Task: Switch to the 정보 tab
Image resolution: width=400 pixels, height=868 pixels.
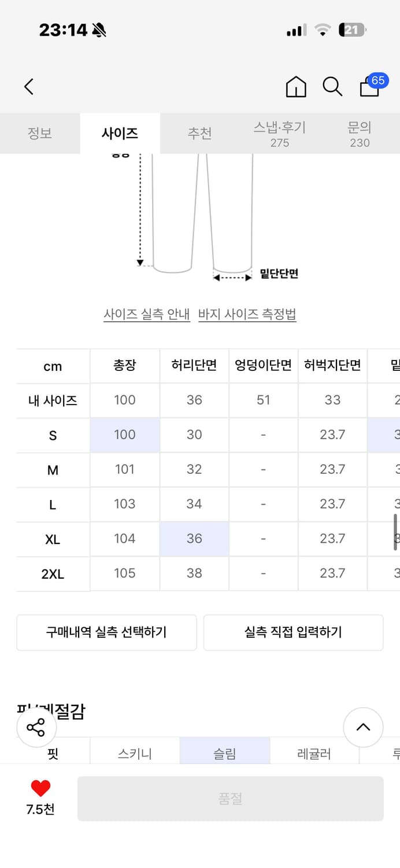Action: click(x=40, y=133)
